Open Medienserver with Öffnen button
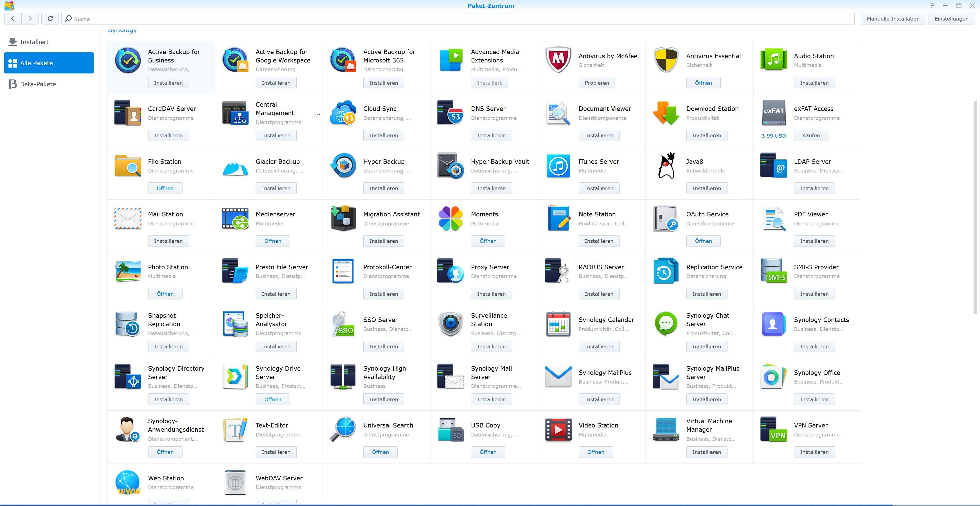Viewport: 980px width, 506px height. (x=272, y=241)
